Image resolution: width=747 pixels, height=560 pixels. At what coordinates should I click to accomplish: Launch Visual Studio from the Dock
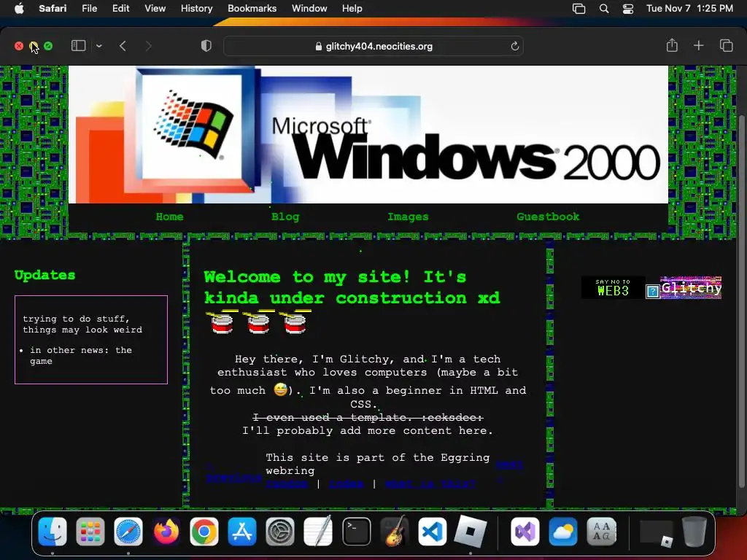coord(525,532)
